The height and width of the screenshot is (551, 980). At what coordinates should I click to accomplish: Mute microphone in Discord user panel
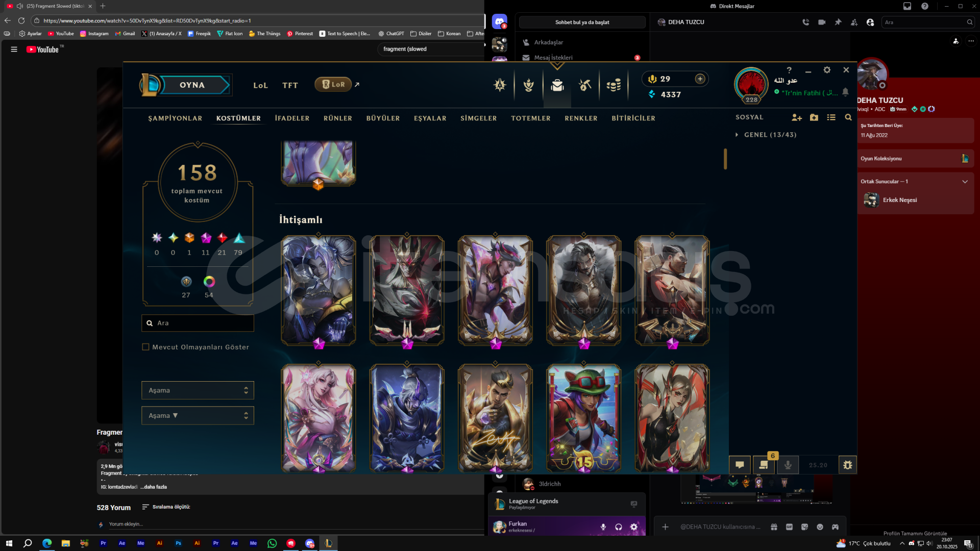pyautogui.click(x=603, y=527)
